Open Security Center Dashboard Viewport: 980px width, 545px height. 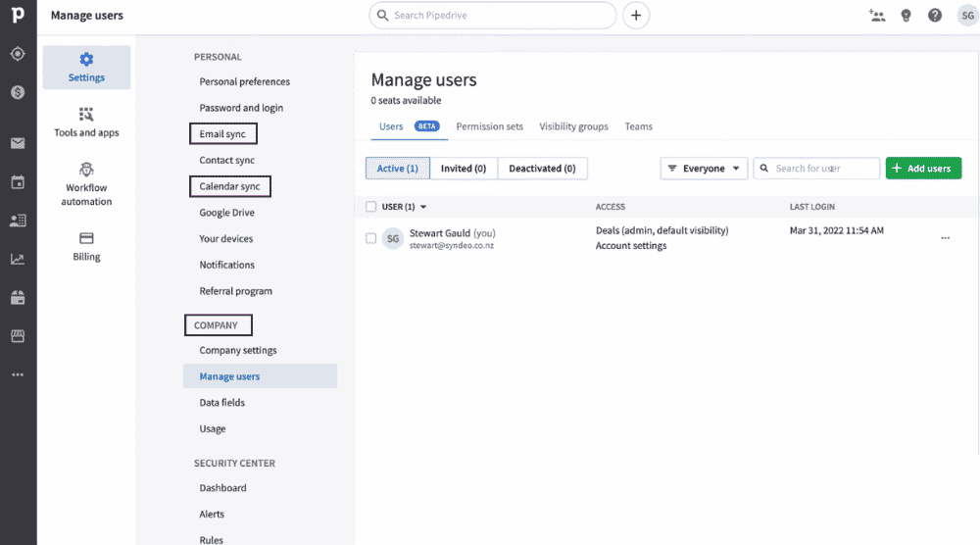pos(222,488)
